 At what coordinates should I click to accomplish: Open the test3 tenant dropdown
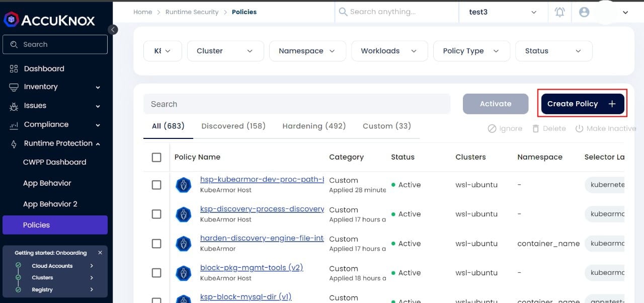tap(503, 12)
